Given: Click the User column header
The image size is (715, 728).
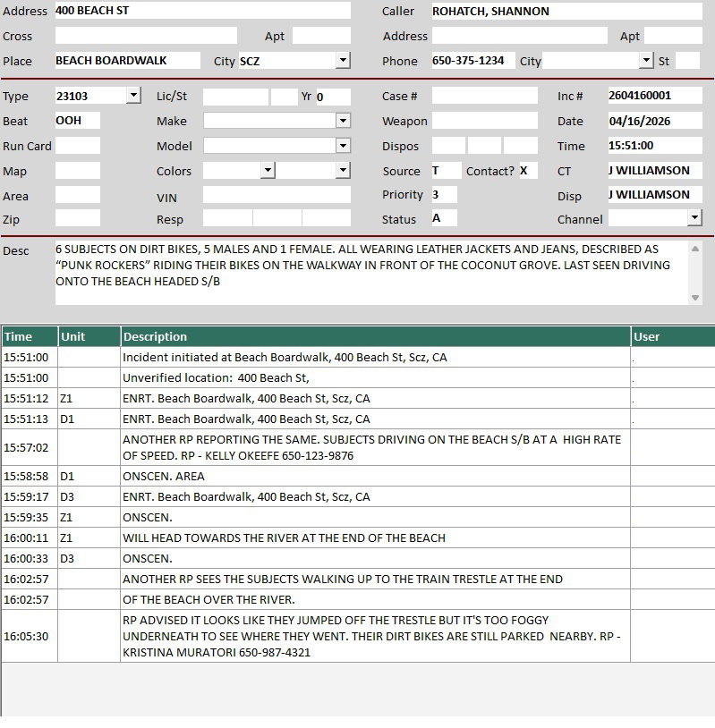Looking at the screenshot, I should (x=671, y=336).
